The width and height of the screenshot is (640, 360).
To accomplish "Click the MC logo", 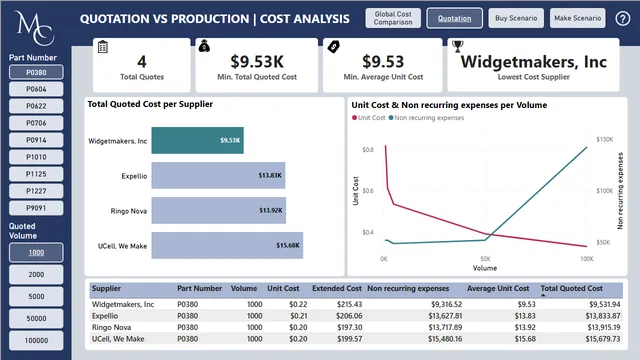I will (x=34, y=28).
